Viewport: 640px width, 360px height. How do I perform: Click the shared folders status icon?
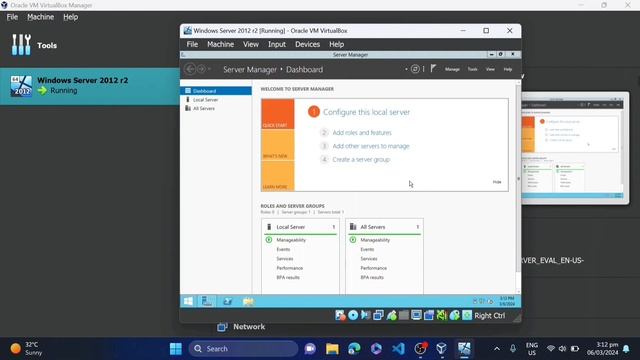click(404, 315)
